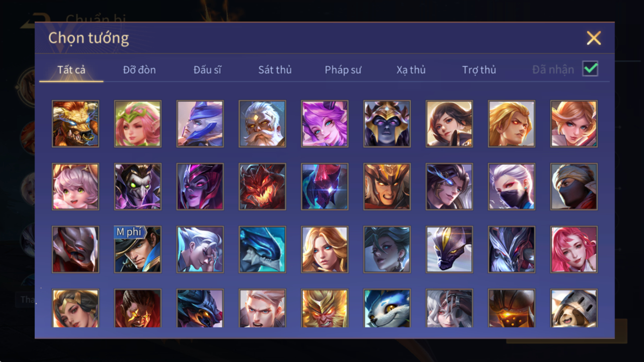644x362 pixels.
Task: Pick the golden Monkey King hero portrait
Action: coord(324,308)
